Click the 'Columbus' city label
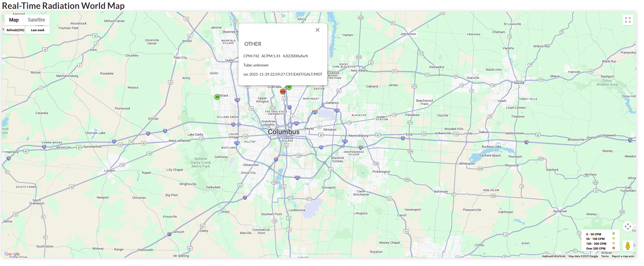This screenshot has width=644, height=266. (x=284, y=132)
